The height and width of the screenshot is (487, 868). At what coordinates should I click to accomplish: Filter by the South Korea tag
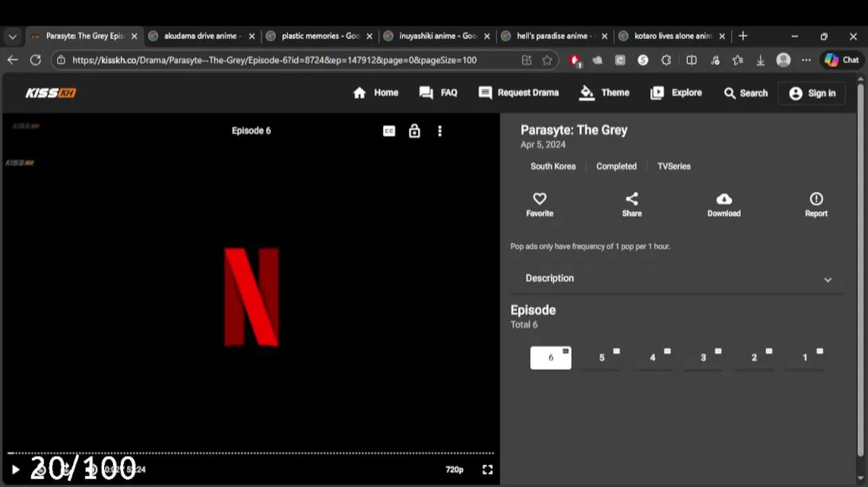(x=553, y=166)
